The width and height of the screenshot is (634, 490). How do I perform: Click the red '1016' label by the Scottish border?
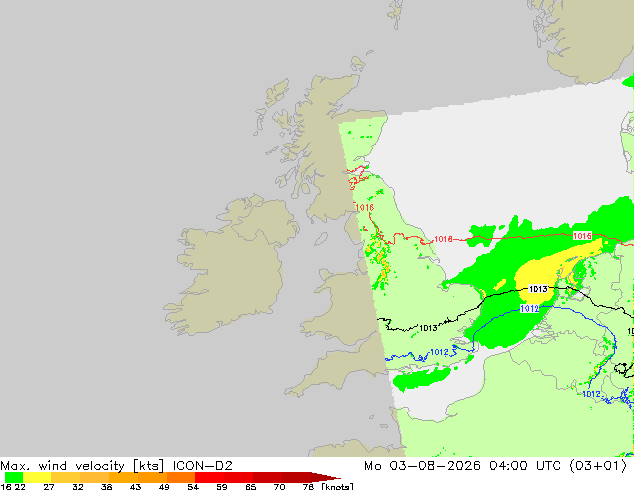click(364, 208)
